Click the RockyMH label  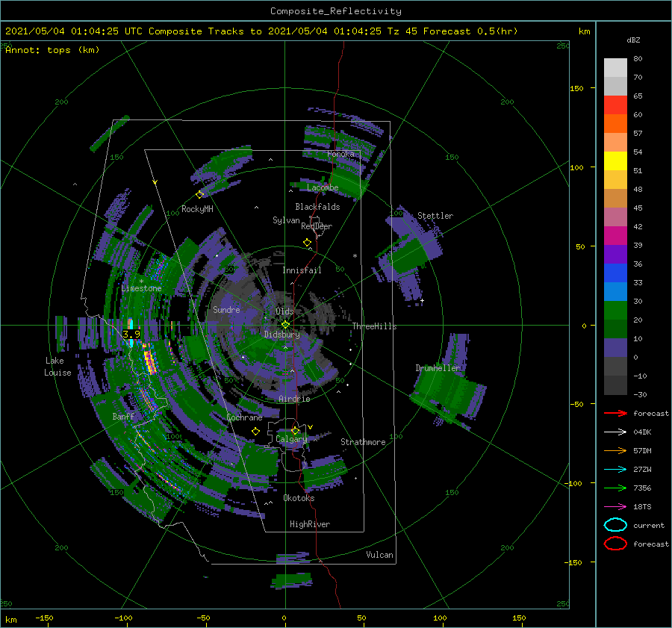coord(197,209)
